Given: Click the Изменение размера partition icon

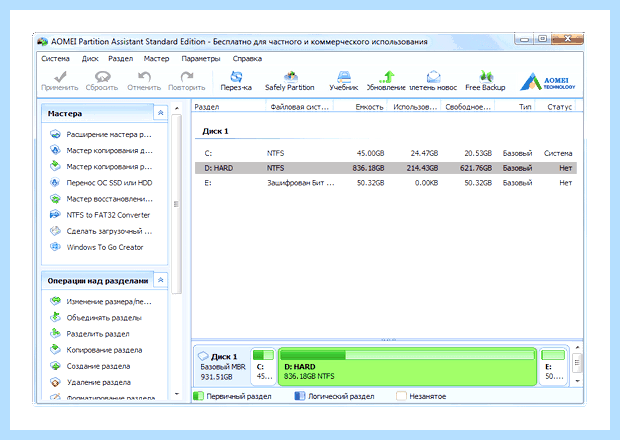Looking at the screenshot, I should click(55, 301).
